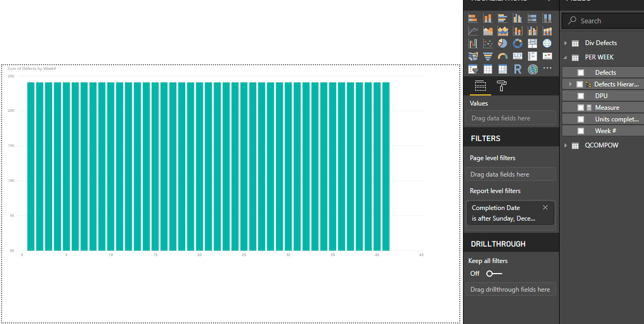Select line and clustered column chart visual
The image size is (644, 324).
(532, 31)
